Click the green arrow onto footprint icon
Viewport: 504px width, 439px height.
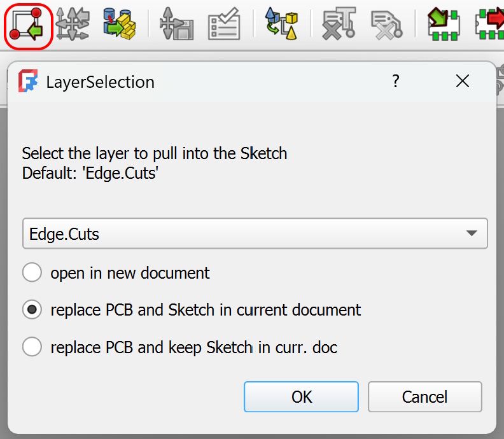[442, 25]
